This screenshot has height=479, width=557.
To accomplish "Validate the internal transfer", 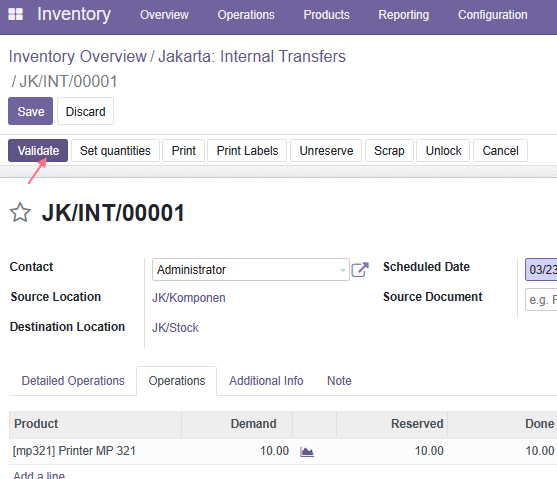I will click(x=38, y=151).
